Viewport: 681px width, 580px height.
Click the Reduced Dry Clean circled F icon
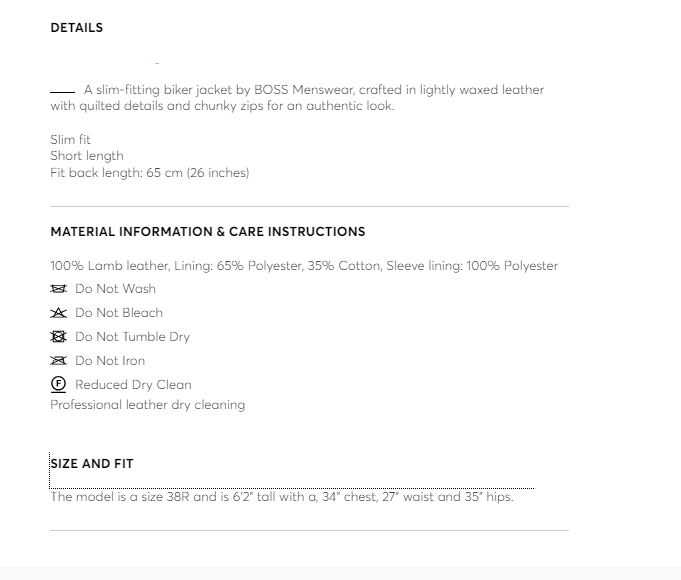click(58, 385)
